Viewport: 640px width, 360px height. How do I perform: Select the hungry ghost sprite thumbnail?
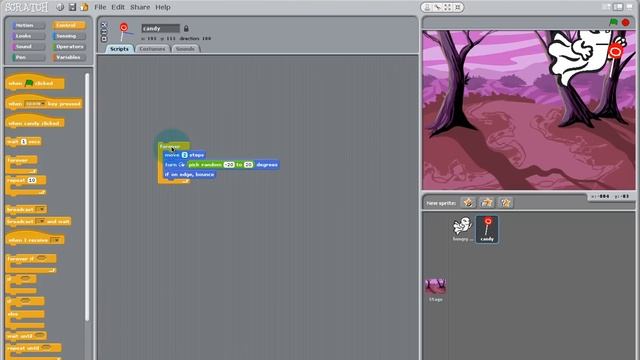pos(463,229)
